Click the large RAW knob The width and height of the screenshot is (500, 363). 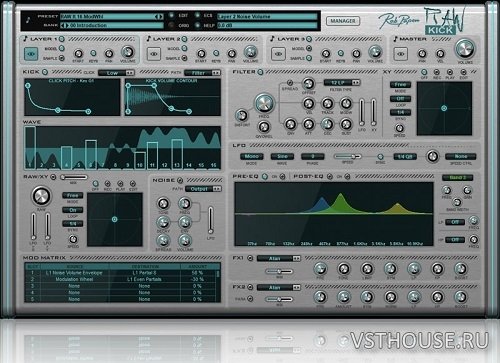pyautogui.click(x=41, y=196)
